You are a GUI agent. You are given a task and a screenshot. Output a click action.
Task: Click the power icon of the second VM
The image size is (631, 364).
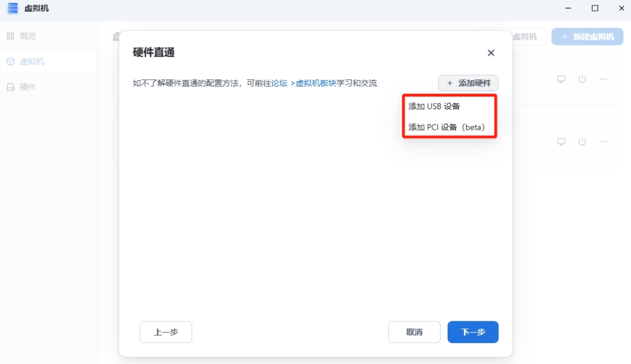[582, 141]
